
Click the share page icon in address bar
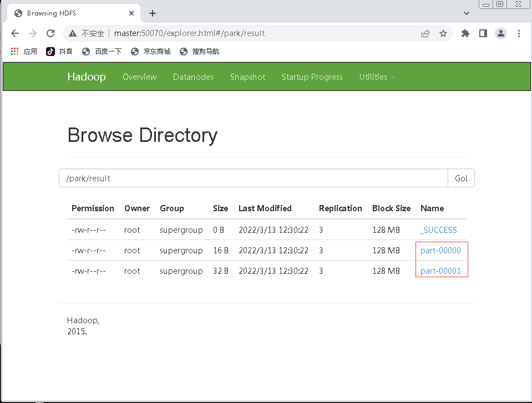pyautogui.click(x=425, y=33)
